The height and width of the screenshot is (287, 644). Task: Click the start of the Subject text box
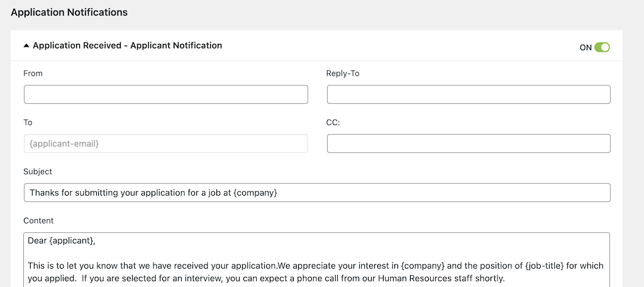tap(317, 193)
